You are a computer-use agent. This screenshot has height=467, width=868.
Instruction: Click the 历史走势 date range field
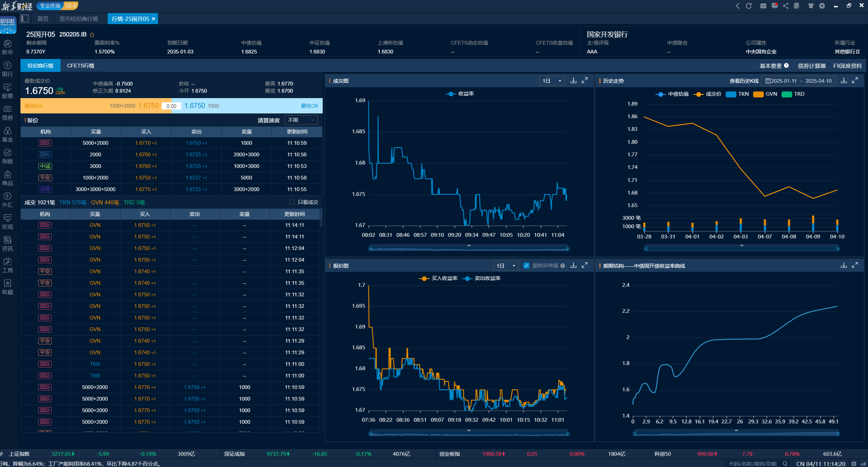(x=798, y=81)
